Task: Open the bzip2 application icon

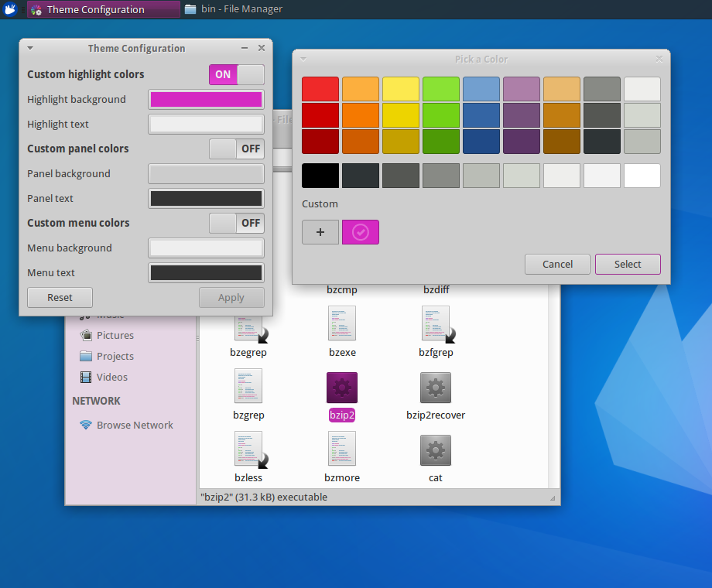Action: [341, 387]
